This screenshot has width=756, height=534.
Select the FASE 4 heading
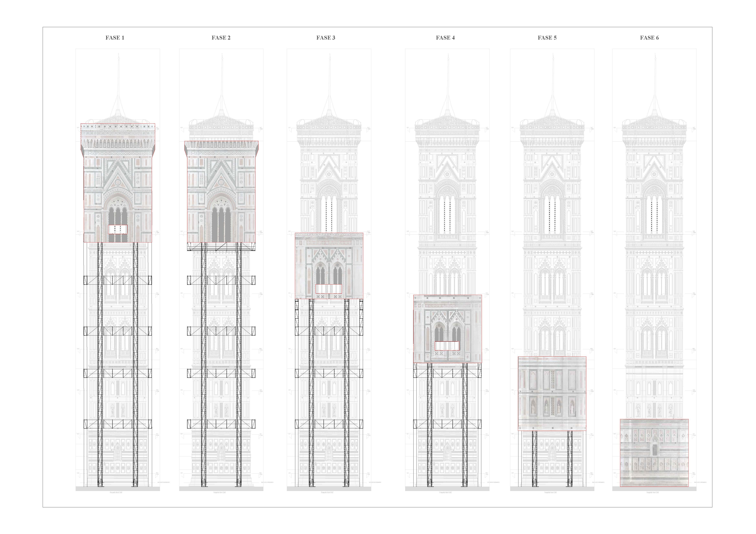(445, 38)
